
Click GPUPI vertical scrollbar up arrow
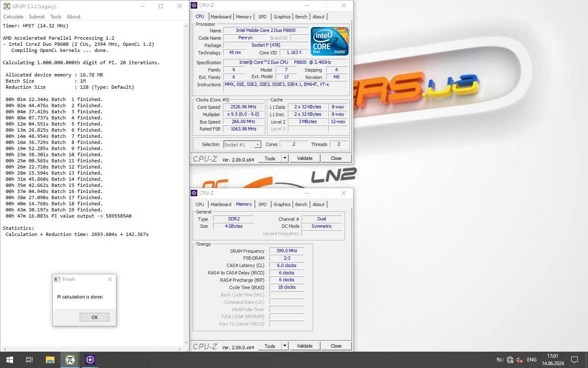pos(186,26)
